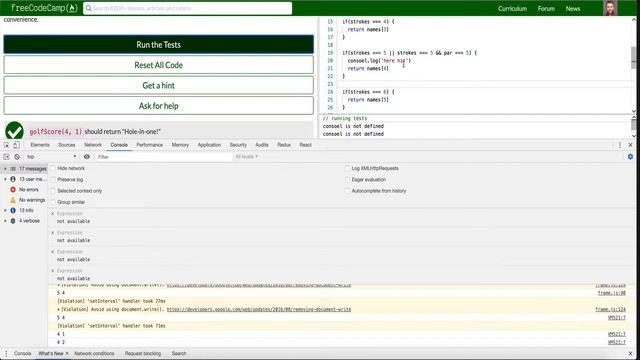
Task: Open the user profile avatar
Action: point(610,8)
